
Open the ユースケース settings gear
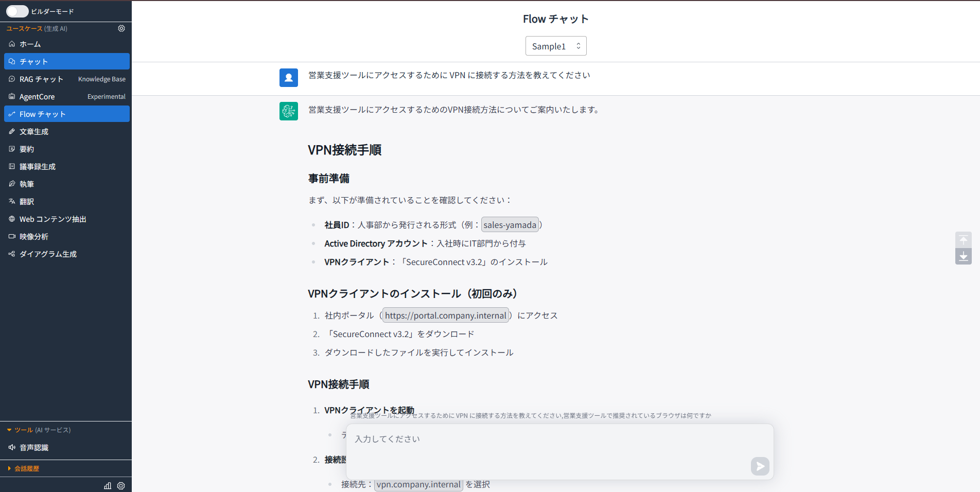[x=121, y=28]
